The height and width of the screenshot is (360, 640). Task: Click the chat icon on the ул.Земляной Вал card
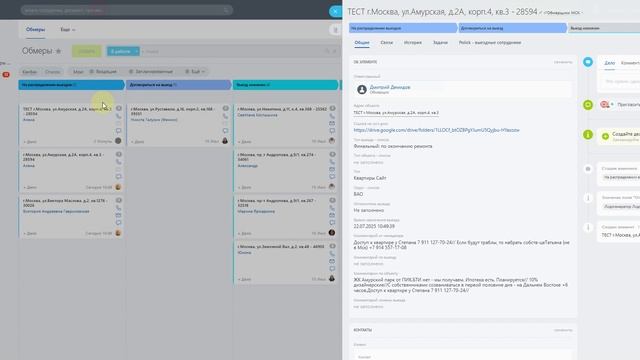pos(332,269)
